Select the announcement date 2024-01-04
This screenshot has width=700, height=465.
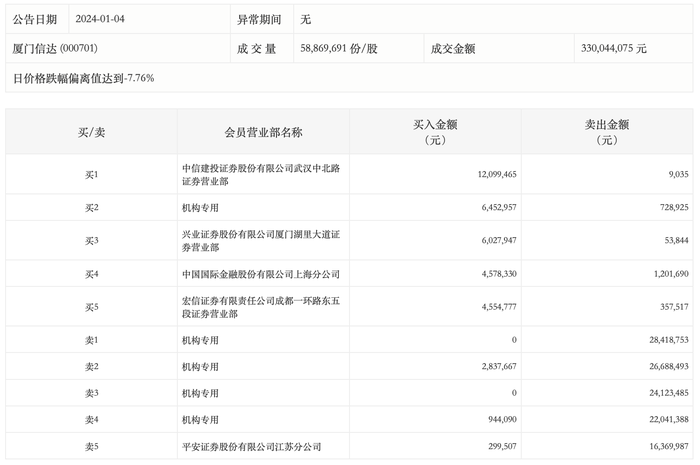pos(100,19)
